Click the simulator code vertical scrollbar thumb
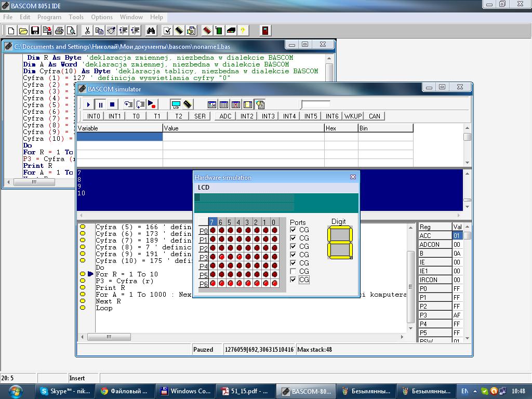 click(410, 287)
